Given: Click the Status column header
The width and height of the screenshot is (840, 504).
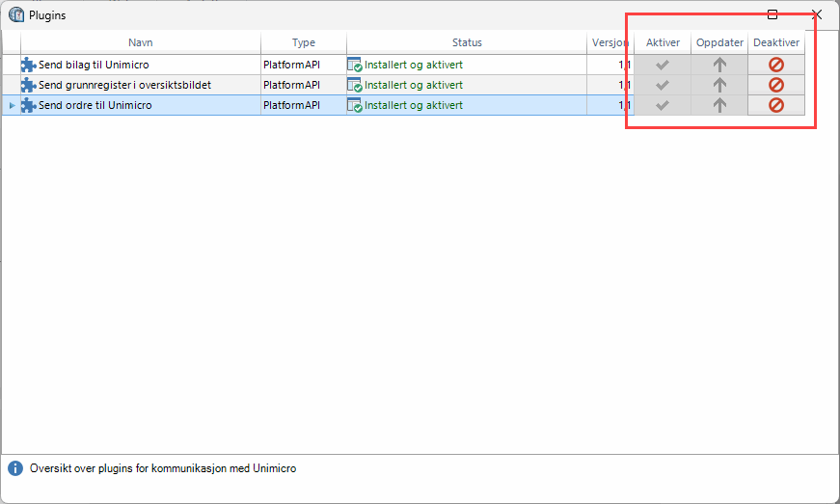Looking at the screenshot, I should pyautogui.click(x=467, y=42).
